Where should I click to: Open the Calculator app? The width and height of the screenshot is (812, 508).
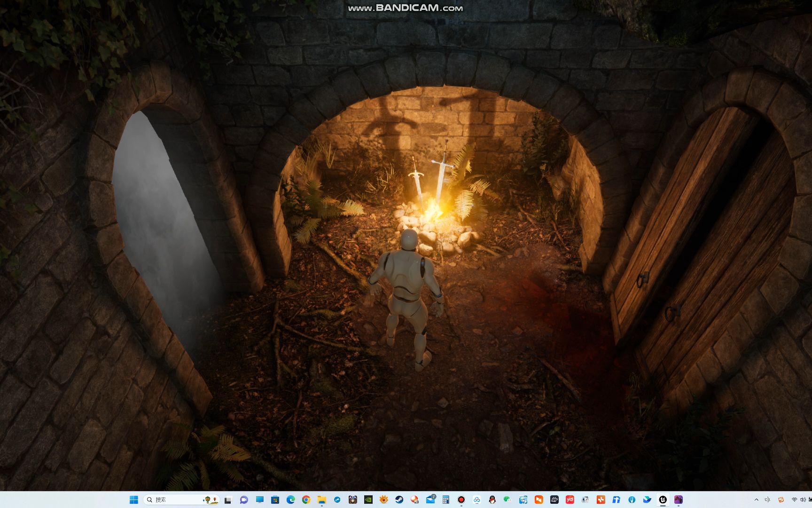(x=445, y=500)
